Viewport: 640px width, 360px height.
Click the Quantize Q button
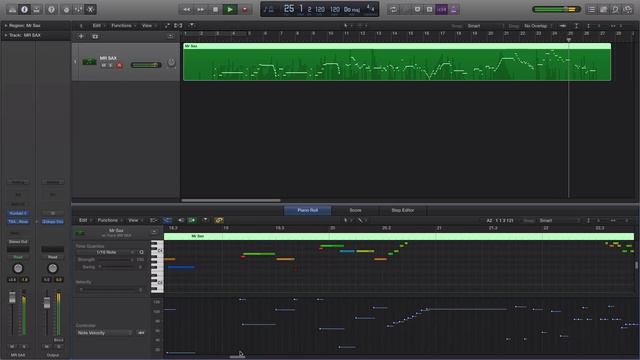(x=141, y=252)
